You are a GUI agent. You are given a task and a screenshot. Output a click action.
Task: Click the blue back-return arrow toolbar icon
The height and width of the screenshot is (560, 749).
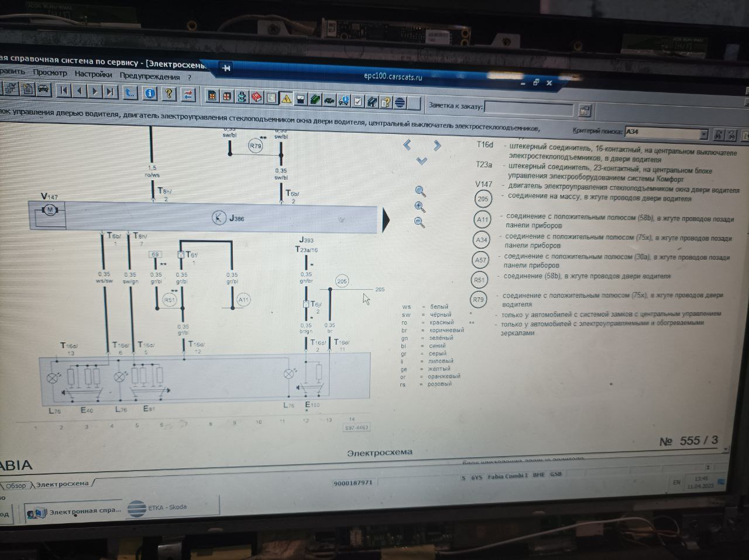130,92
